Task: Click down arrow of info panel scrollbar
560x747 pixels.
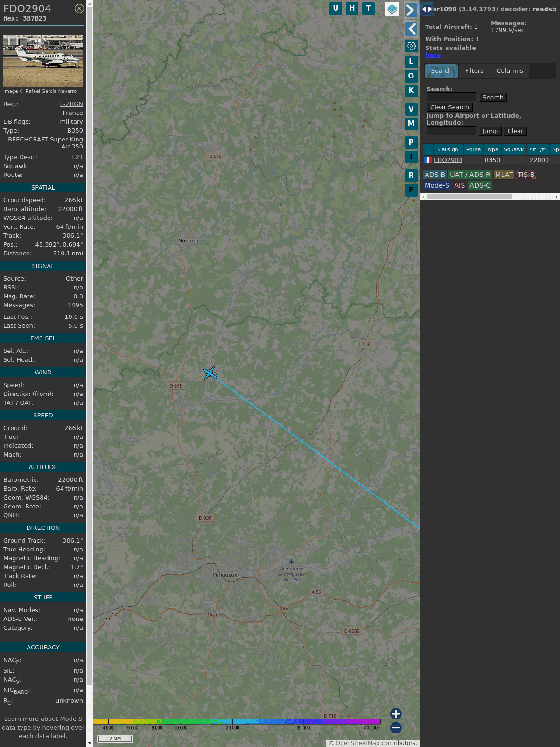Action: (x=90, y=743)
